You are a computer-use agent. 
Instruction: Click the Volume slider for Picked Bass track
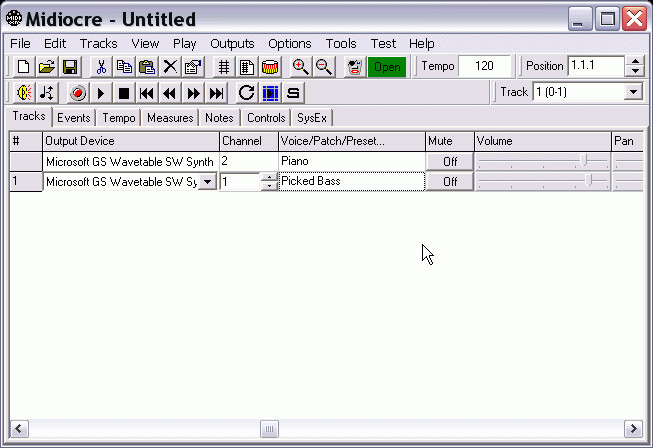coord(542,181)
